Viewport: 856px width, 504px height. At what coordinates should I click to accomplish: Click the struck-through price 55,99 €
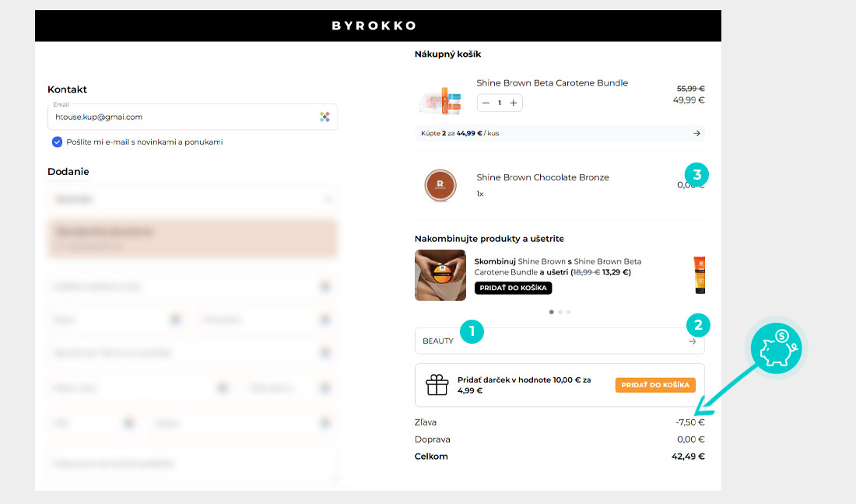point(690,89)
